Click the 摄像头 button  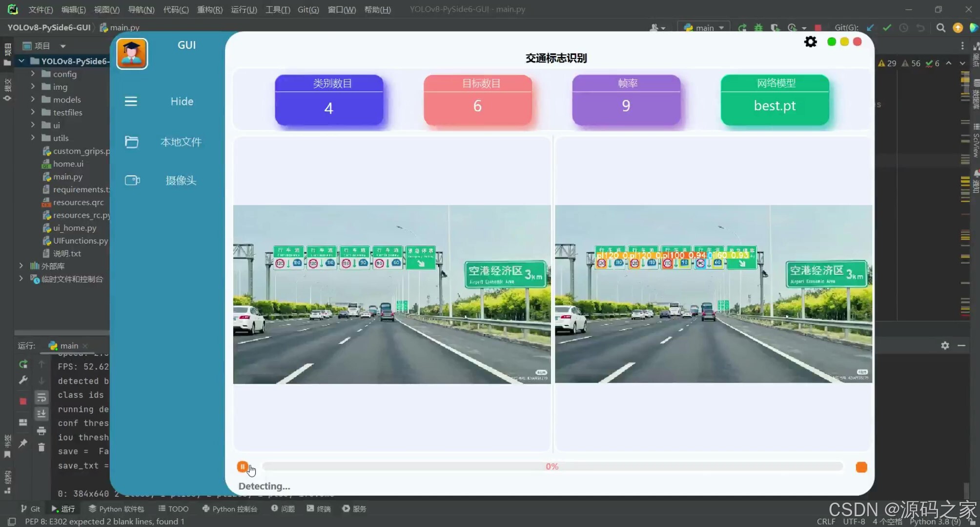point(181,181)
